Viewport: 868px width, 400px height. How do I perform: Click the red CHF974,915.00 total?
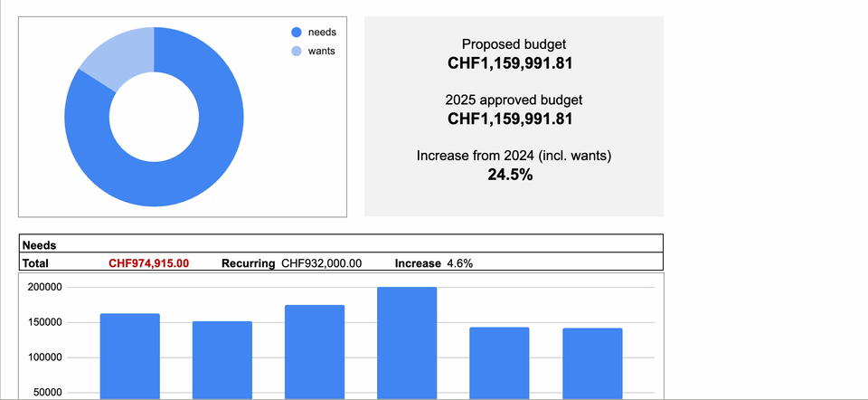point(148,263)
